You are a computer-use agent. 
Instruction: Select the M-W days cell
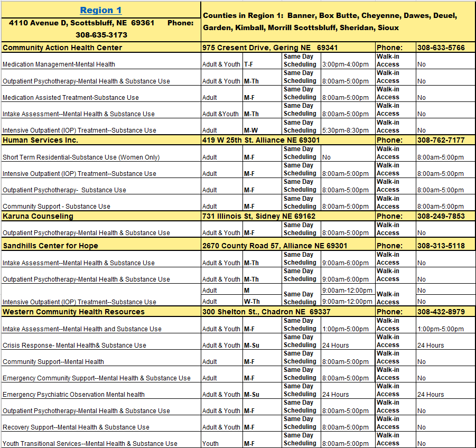click(x=262, y=127)
